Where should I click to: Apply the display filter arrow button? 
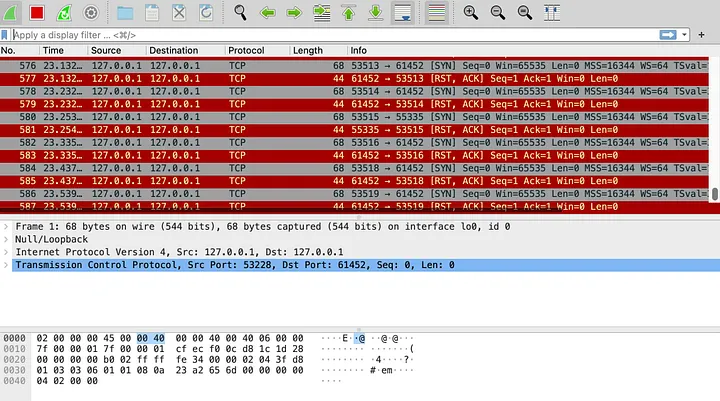coord(668,35)
